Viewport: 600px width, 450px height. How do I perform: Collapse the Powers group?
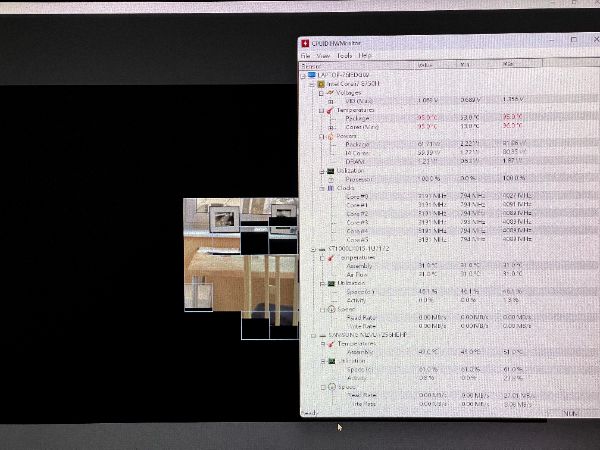(322, 137)
